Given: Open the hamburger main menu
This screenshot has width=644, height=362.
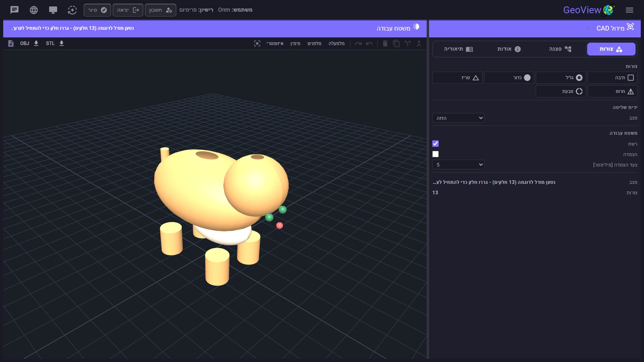Looking at the screenshot, I should pos(630,10).
